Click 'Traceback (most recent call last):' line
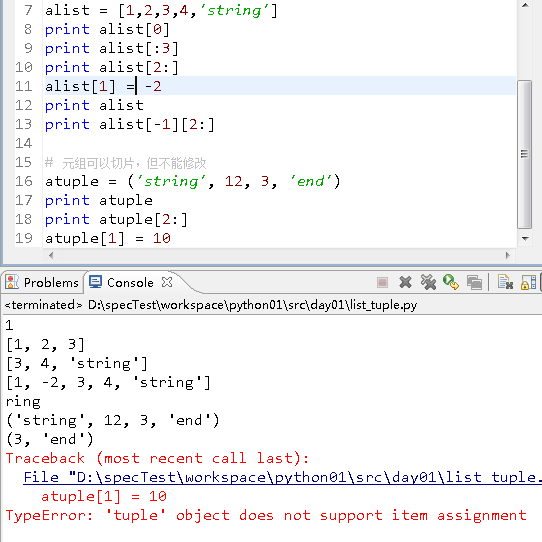The width and height of the screenshot is (542, 542). click(158, 459)
